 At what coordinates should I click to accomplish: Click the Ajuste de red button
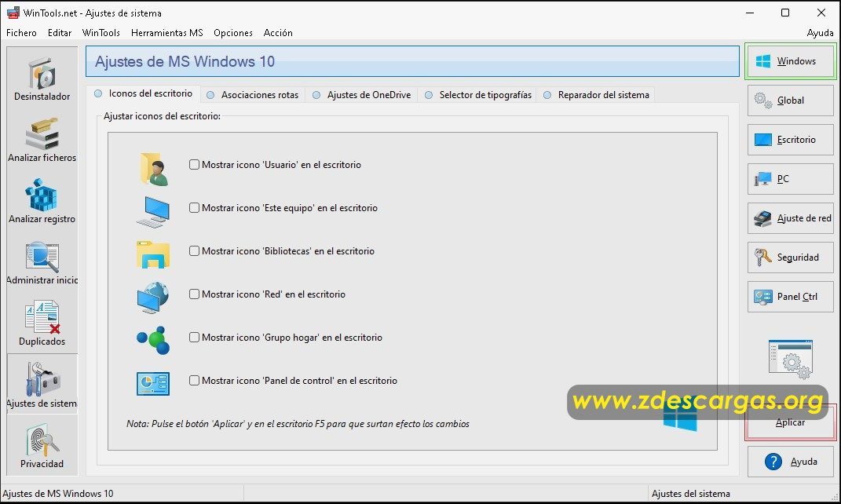[790, 217]
